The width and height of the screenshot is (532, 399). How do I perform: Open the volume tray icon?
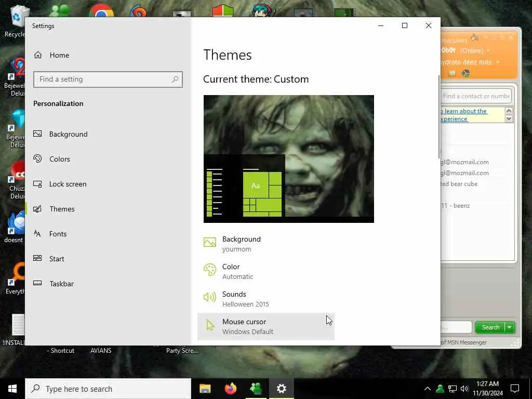pyautogui.click(x=464, y=389)
